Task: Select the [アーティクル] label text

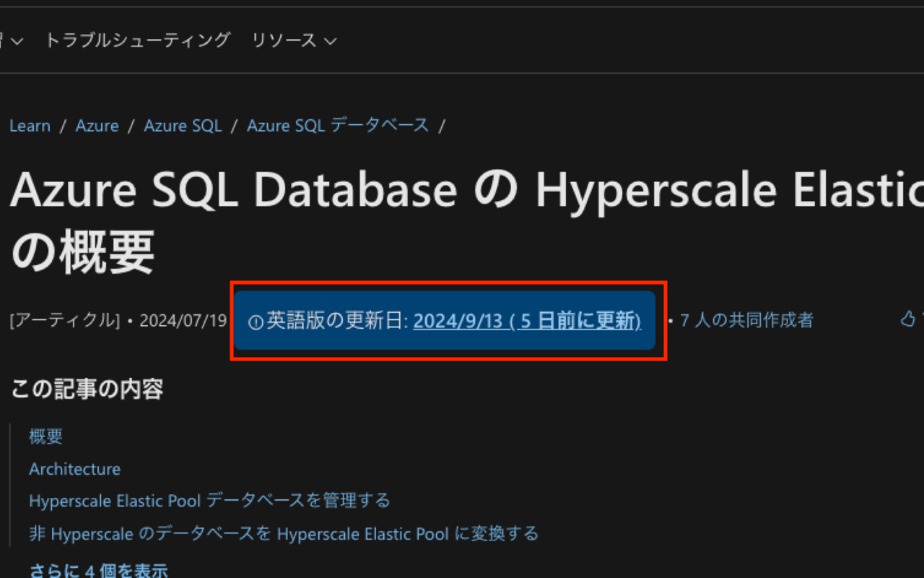Action: [x=65, y=320]
